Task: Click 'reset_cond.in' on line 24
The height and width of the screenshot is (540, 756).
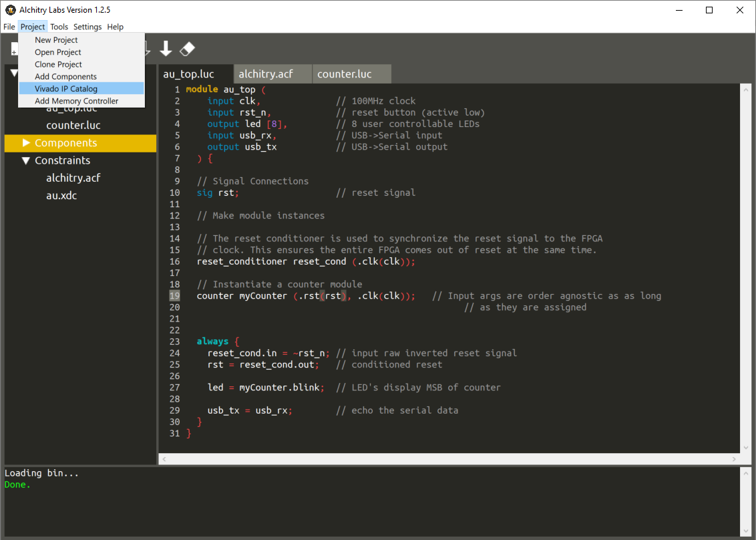Action: [242, 354]
